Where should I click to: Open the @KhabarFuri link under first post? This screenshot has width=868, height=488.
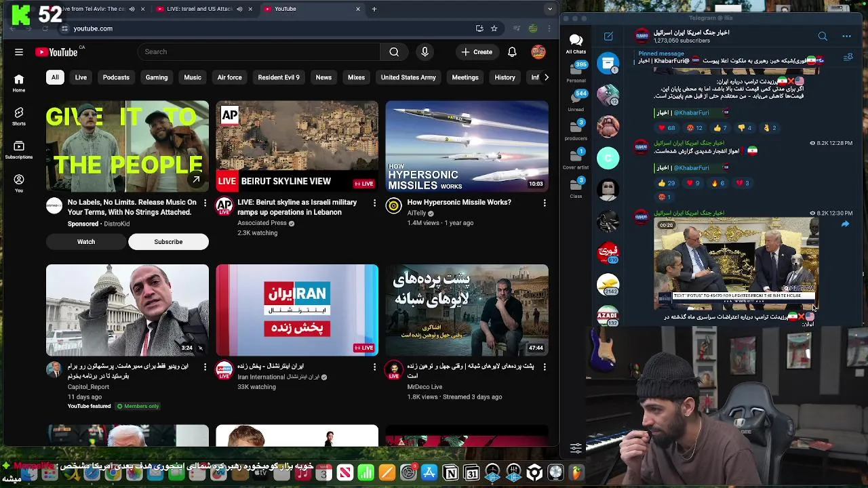coord(691,113)
